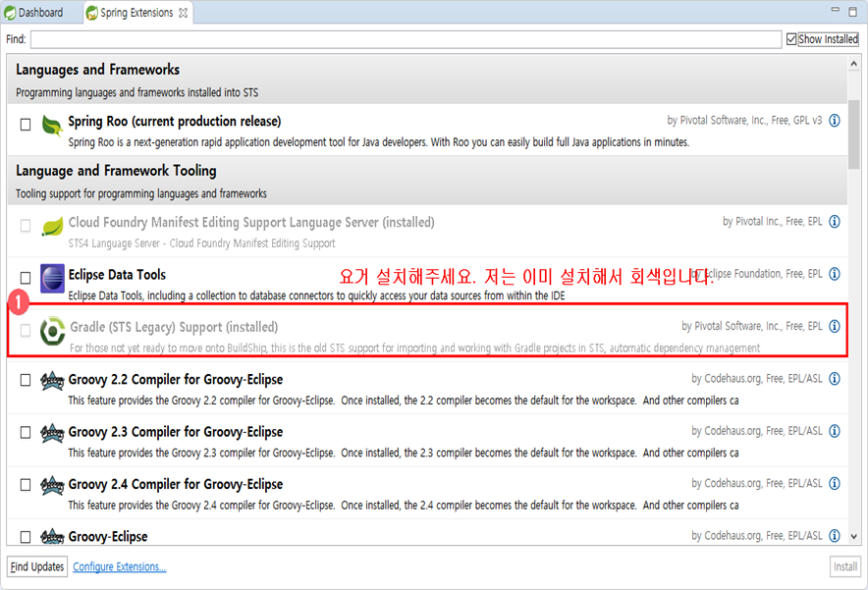Click the Language and Framework Tooling heading
The image size is (868, 590).
pyautogui.click(x=116, y=171)
